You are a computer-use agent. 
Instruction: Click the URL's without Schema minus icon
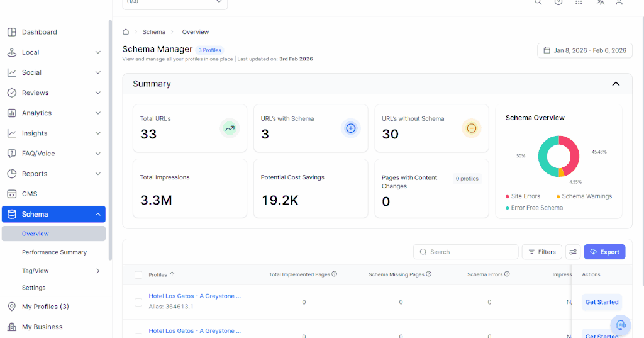[471, 128]
